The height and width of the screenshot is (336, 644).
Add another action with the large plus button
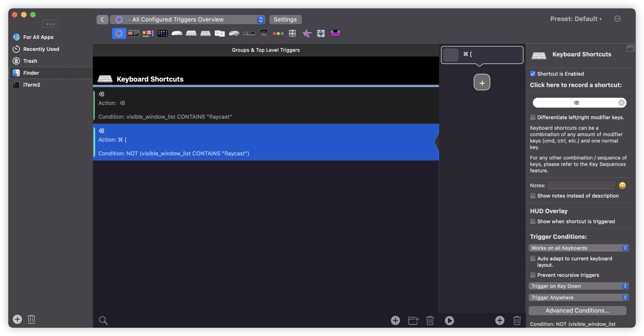482,82
